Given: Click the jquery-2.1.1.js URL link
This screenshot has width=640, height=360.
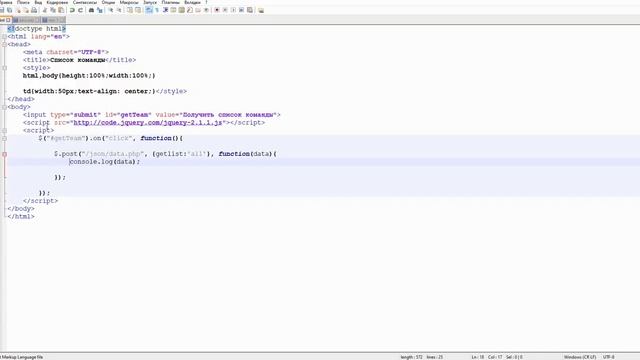Looking at the screenshot, I should tap(147, 122).
